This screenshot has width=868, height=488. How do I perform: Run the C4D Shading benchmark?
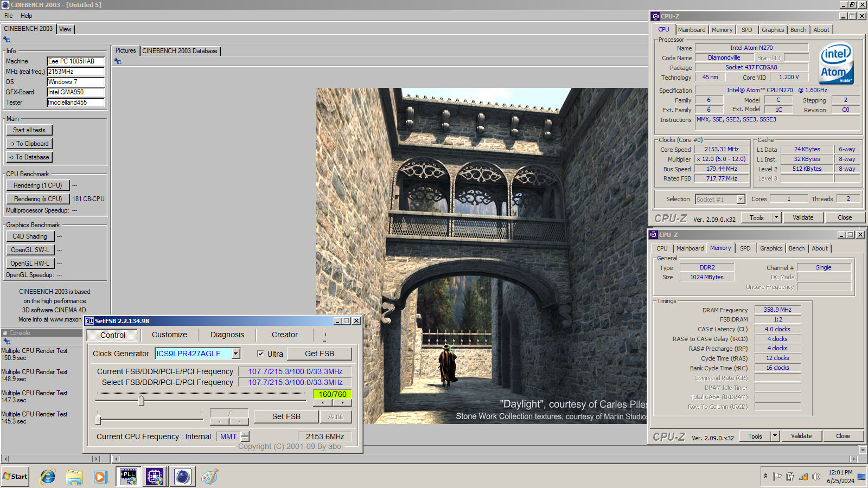pos(30,236)
